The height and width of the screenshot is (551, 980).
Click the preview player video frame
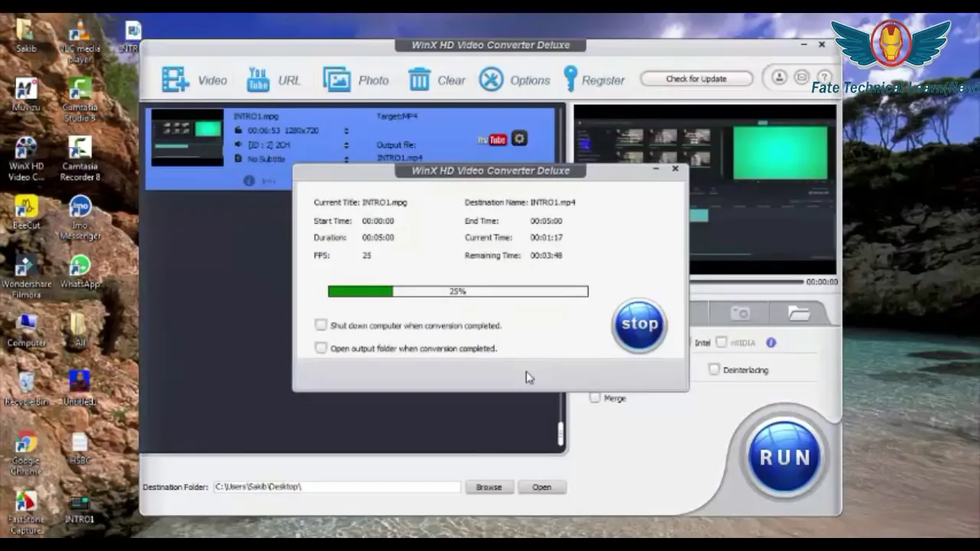[x=705, y=190]
